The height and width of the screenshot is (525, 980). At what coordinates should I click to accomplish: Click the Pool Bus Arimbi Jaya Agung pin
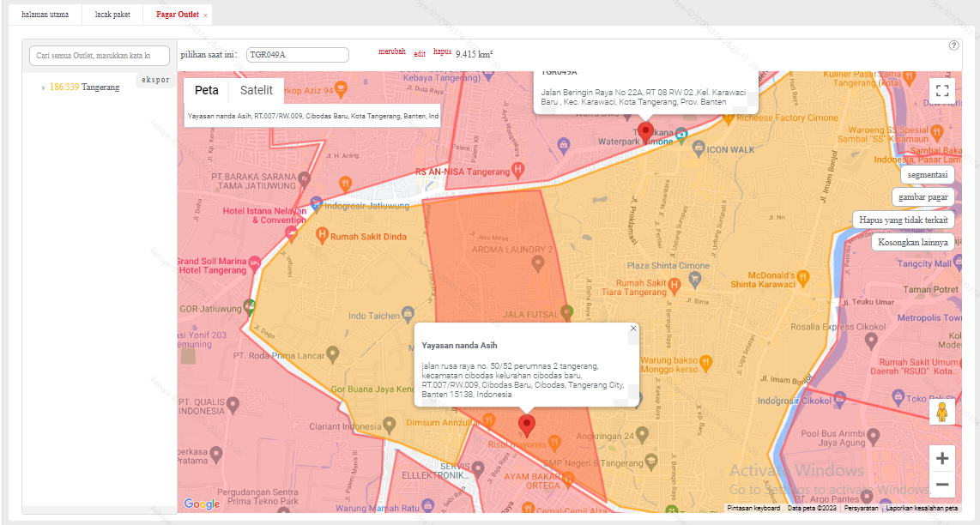[x=873, y=436]
